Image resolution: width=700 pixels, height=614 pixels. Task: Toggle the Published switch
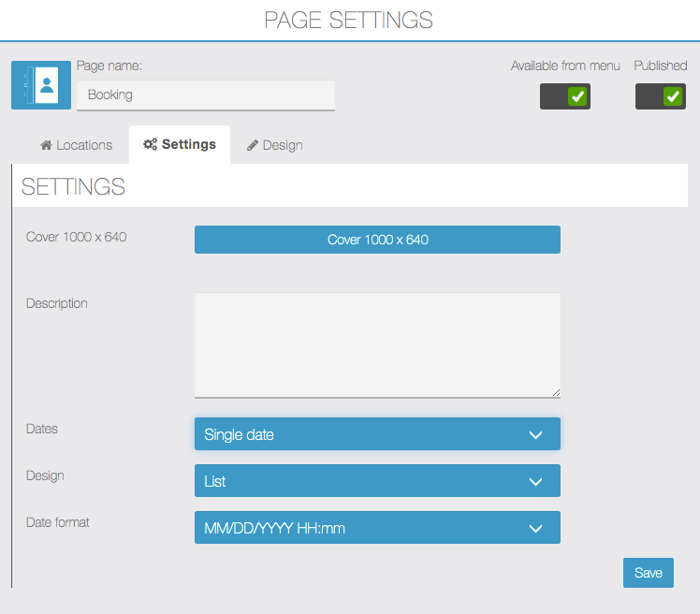click(x=661, y=96)
